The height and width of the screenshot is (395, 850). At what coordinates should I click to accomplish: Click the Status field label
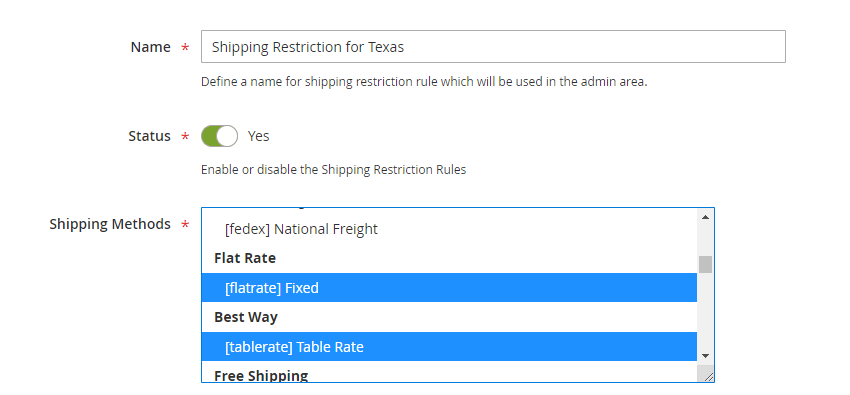coord(149,136)
